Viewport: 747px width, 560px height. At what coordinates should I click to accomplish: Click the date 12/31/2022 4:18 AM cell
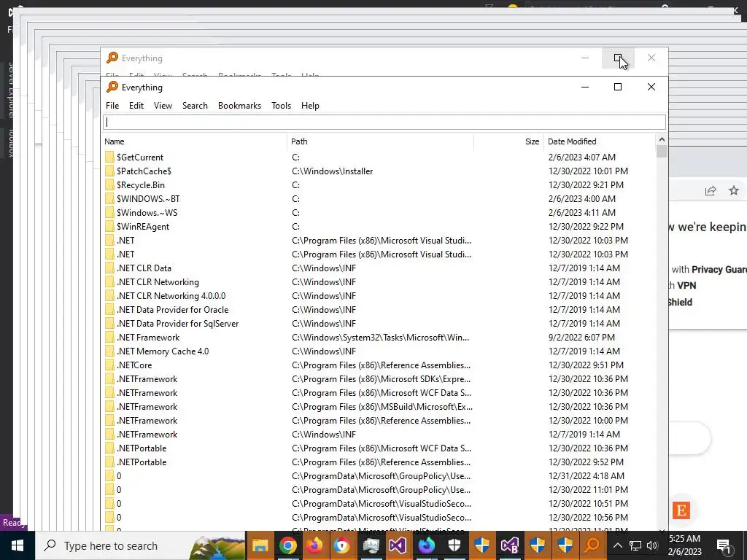click(x=586, y=475)
